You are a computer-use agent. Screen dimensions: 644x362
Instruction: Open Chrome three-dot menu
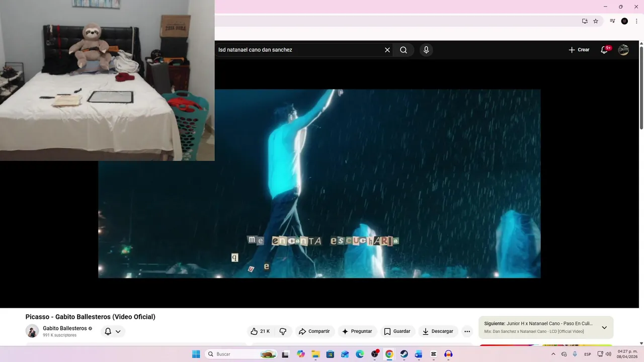pyautogui.click(x=636, y=21)
